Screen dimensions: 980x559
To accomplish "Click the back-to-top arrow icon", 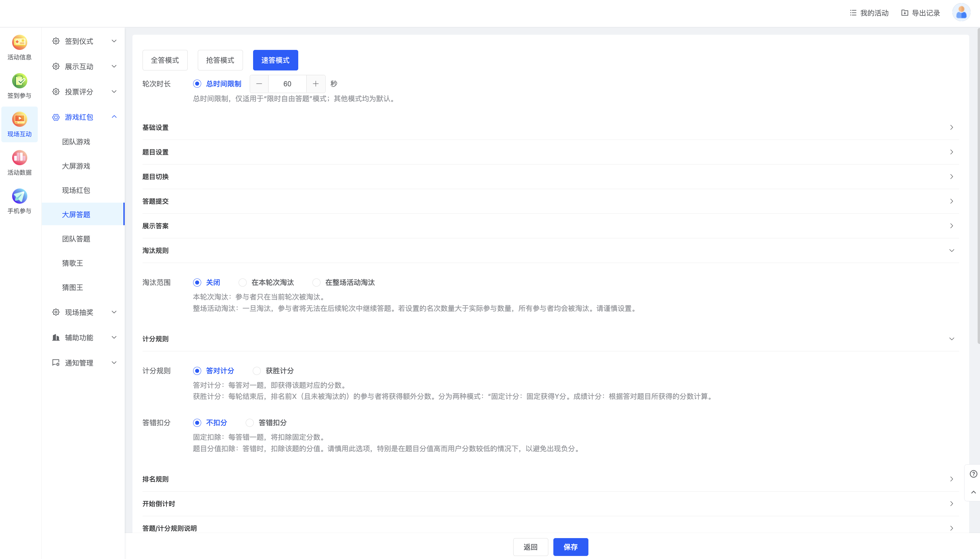I will click(x=973, y=492).
